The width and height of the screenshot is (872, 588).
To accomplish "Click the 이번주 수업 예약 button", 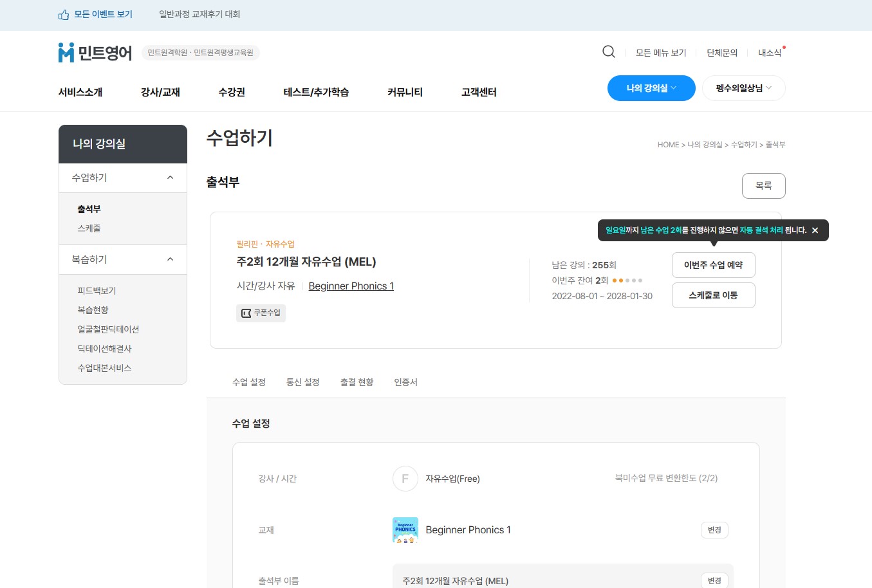I will click(x=713, y=265).
